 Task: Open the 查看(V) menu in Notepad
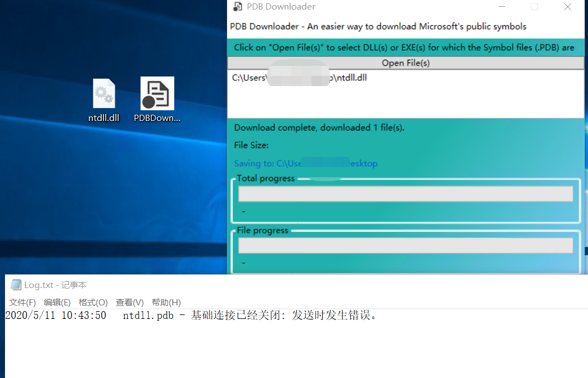coord(130,303)
